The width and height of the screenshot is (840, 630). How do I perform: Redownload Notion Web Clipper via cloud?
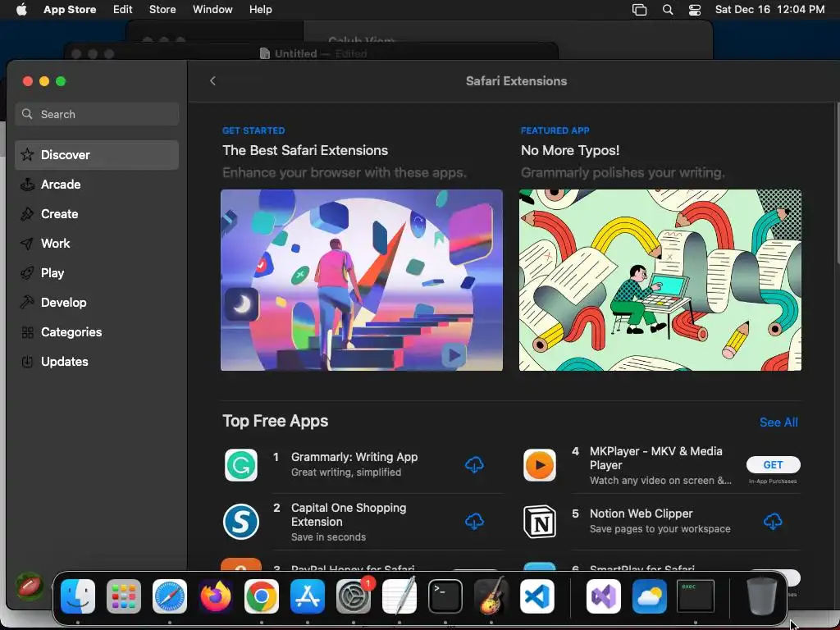(x=773, y=521)
